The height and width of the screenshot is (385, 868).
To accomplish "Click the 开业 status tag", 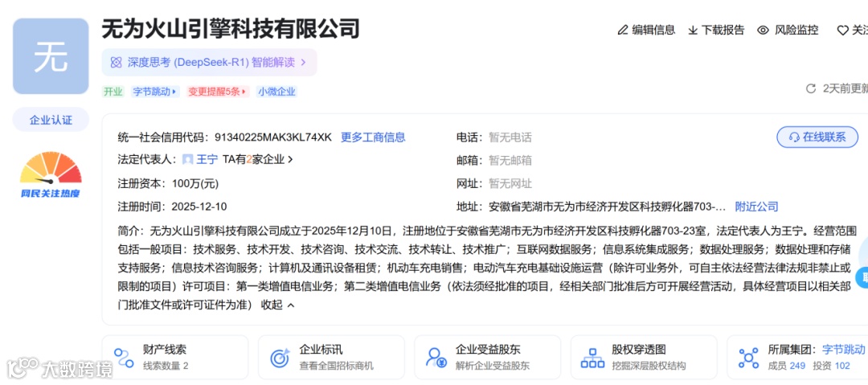I will 113,92.
